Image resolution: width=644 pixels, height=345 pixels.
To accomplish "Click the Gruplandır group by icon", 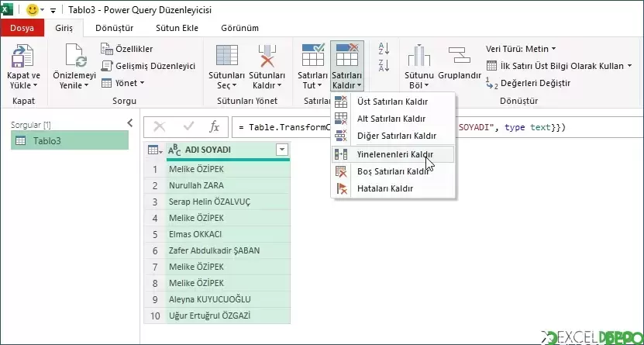I will click(x=460, y=54).
